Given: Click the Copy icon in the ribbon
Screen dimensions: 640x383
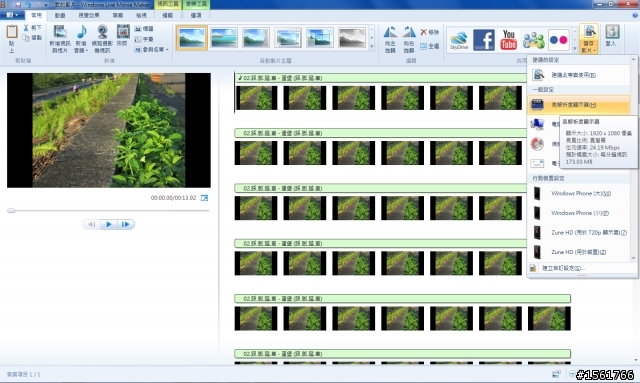Looking at the screenshot, I should [26, 38].
